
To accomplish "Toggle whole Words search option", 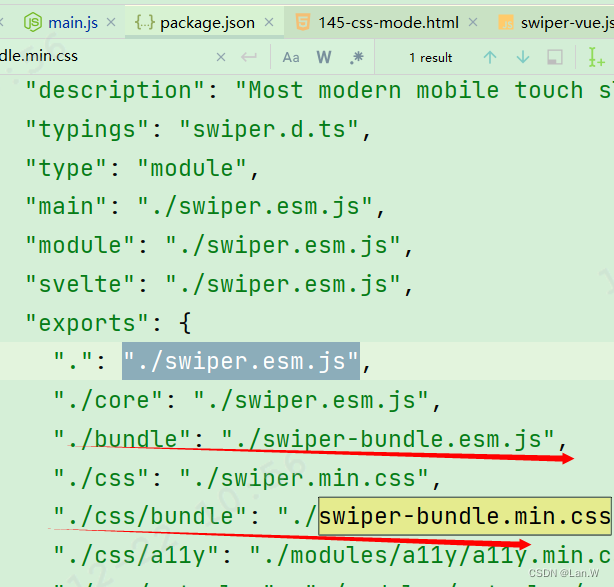I will point(324,58).
